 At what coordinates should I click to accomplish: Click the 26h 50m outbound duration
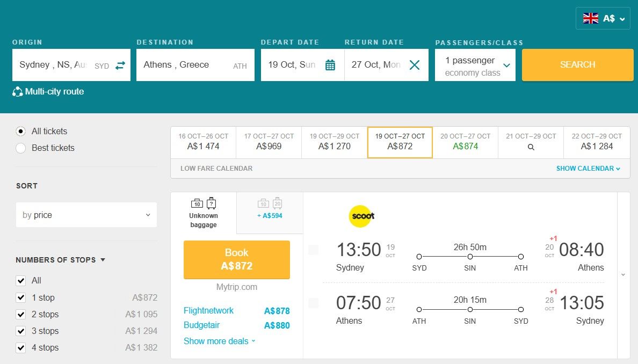470,247
